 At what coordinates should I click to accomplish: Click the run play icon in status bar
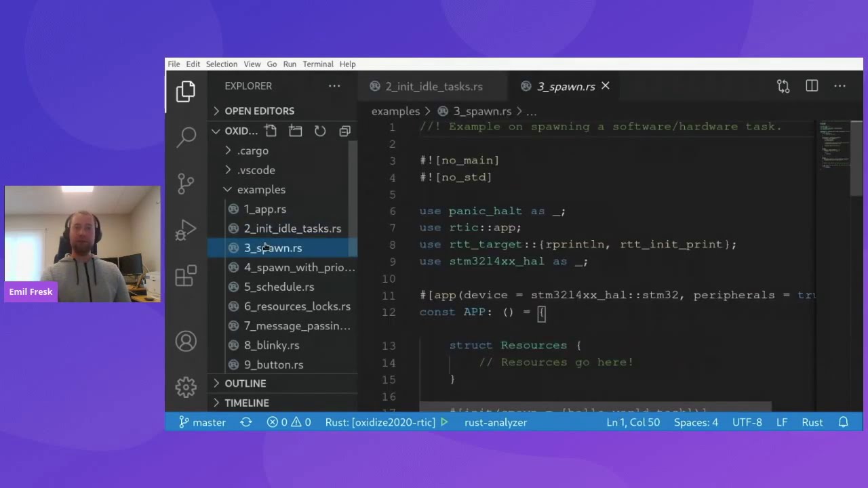[x=445, y=422]
